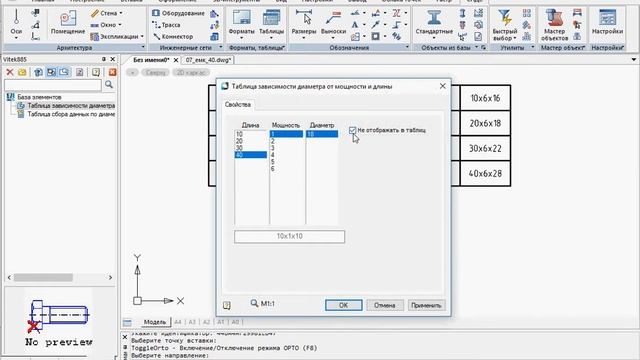
Task: Open the Окно dropdown arrow
Action: [x=120, y=25]
